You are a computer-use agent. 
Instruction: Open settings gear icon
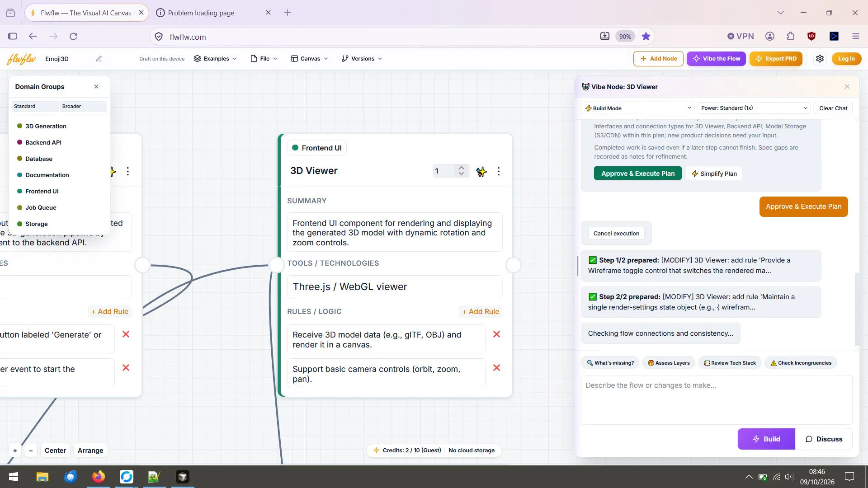[820, 59]
